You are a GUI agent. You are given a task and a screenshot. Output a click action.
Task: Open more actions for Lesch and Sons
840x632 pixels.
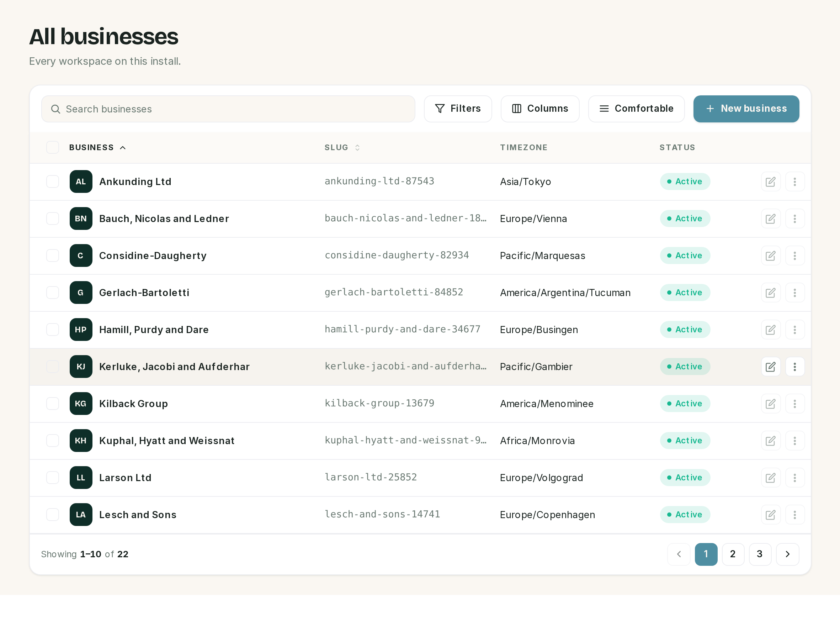click(x=794, y=515)
